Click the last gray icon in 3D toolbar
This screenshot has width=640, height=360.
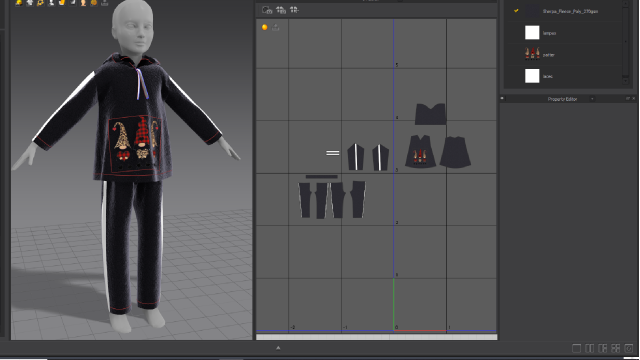104,2
